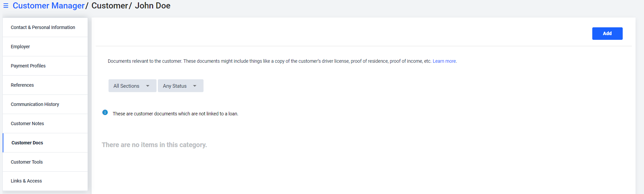
Task: Click the blue info icon beside the notice
Action: [x=105, y=112]
